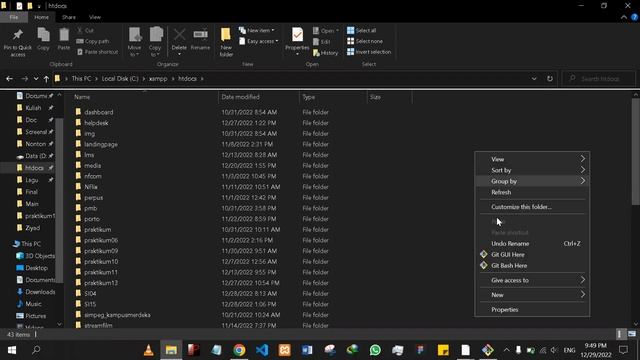This screenshot has height=360, width=640.
Task: Select the helpdesk folder
Action: click(x=96, y=123)
